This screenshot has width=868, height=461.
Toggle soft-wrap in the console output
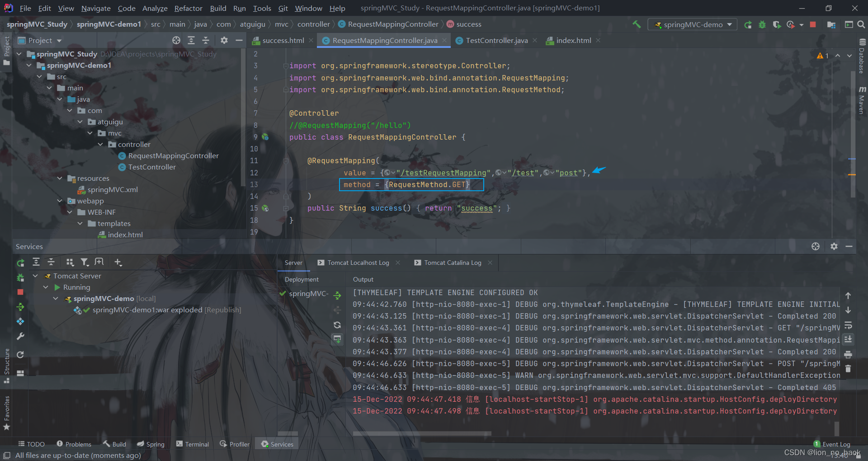[x=848, y=325]
